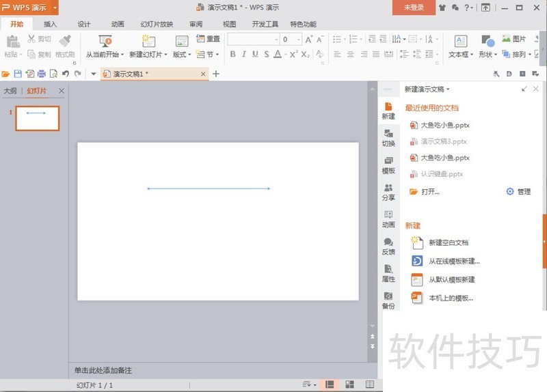Open the Shapes gallery

[488, 46]
